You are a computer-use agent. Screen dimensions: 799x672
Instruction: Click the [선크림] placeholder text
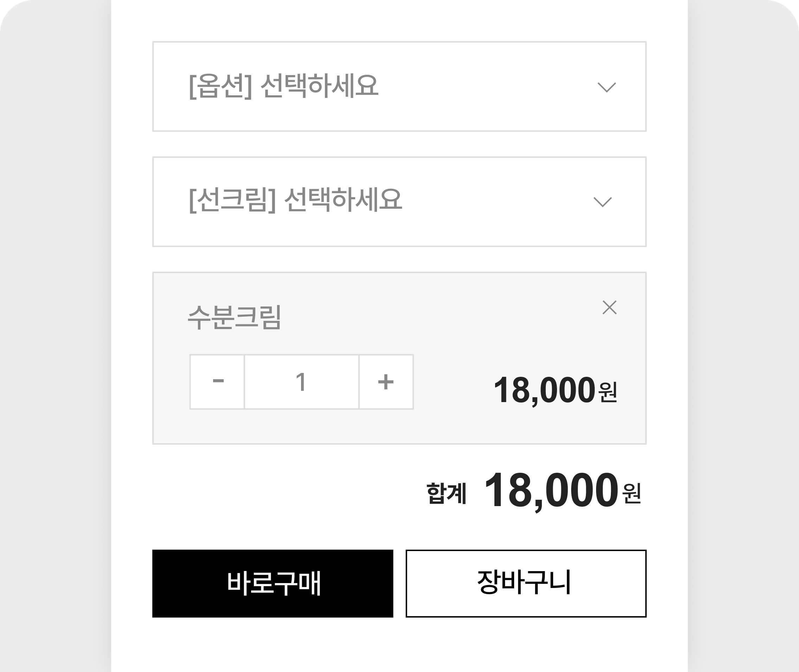click(x=295, y=200)
